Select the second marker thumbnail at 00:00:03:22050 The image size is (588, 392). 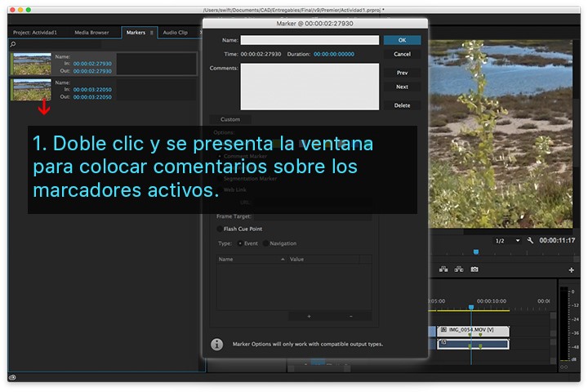tap(32, 90)
